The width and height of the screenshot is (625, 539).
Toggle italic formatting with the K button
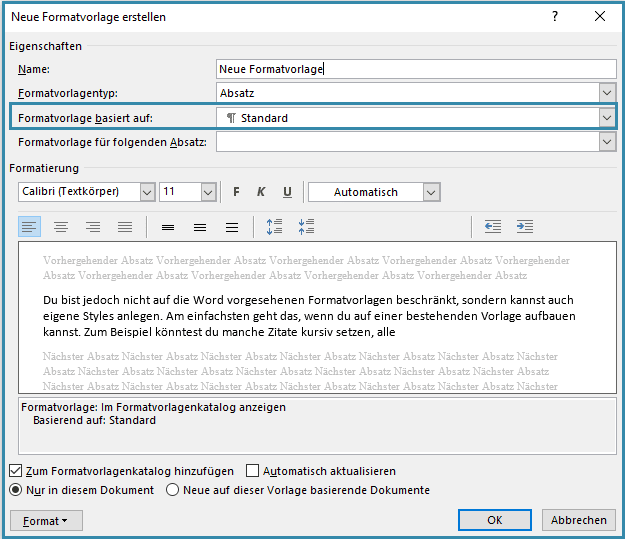[261, 192]
